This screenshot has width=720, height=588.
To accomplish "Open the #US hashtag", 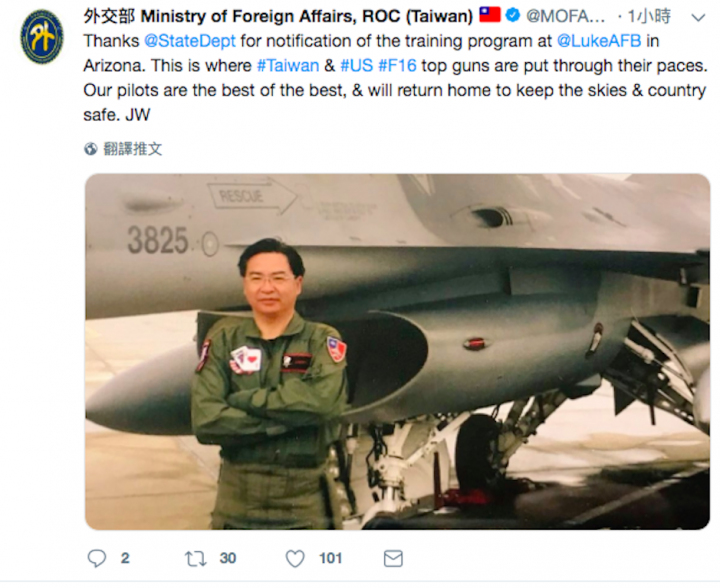I will click(356, 66).
